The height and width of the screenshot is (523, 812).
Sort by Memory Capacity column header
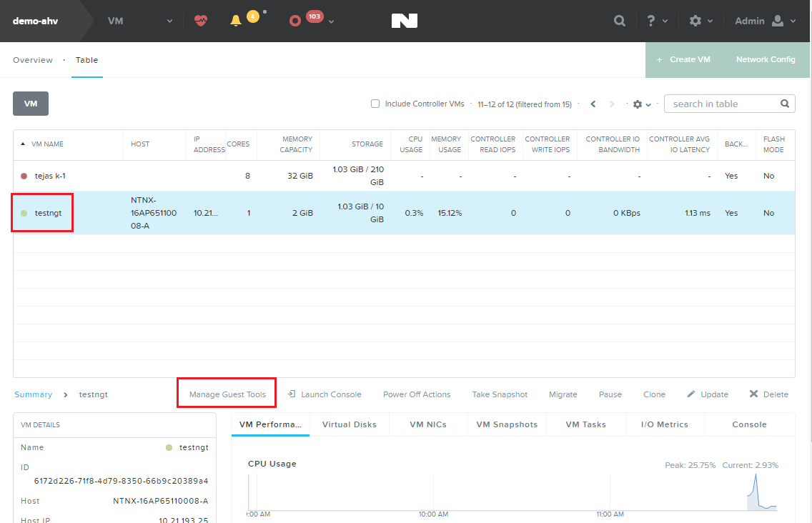coord(296,144)
